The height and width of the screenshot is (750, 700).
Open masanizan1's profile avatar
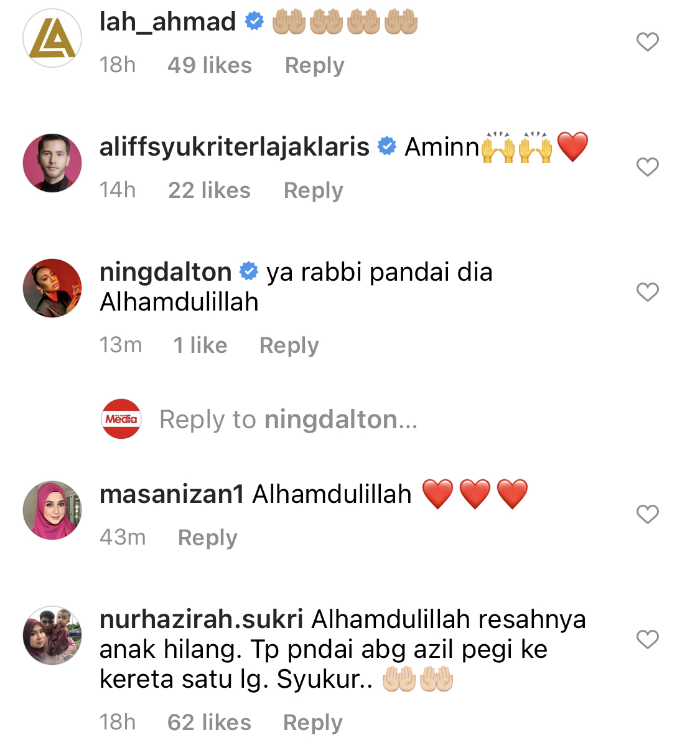[x=52, y=510]
